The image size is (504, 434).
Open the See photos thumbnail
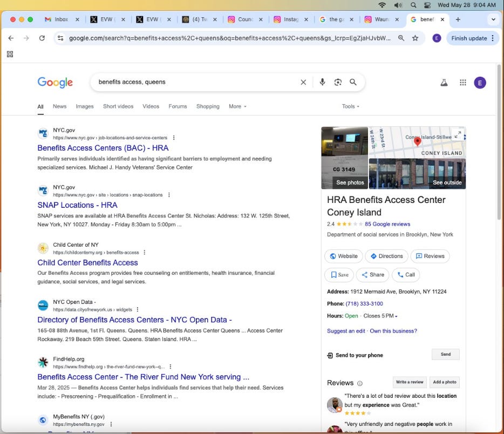[345, 158]
